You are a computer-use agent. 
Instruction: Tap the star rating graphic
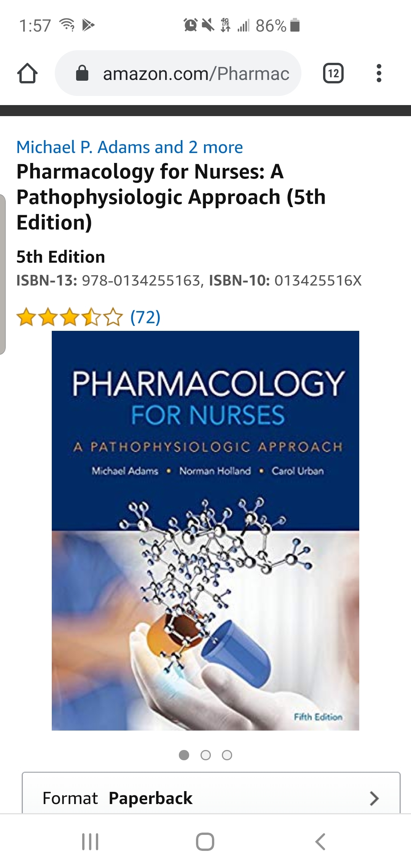point(70,318)
